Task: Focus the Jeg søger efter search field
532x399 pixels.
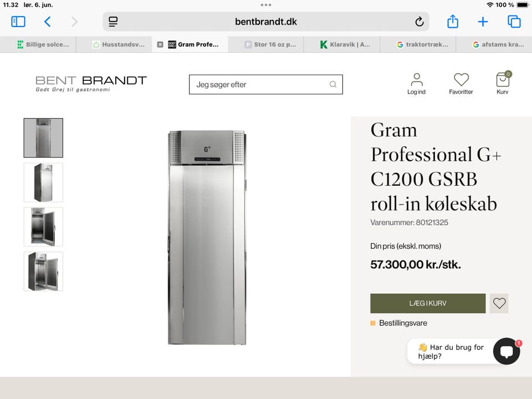Action: (x=266, y=84)
